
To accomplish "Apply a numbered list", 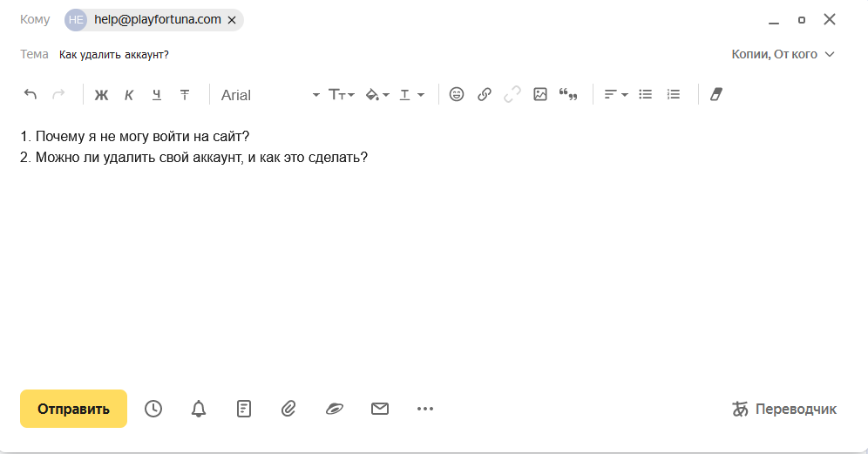I will click(x=673, y=95).
